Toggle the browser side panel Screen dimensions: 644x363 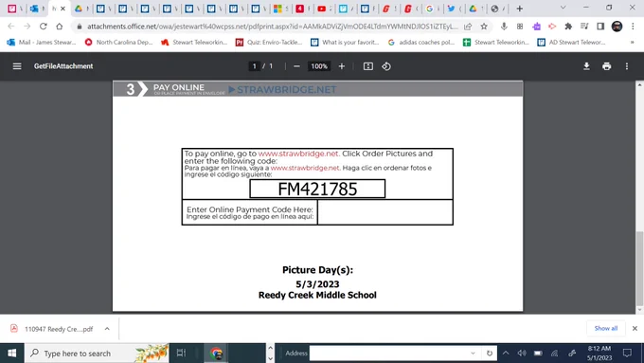point(600,27)
